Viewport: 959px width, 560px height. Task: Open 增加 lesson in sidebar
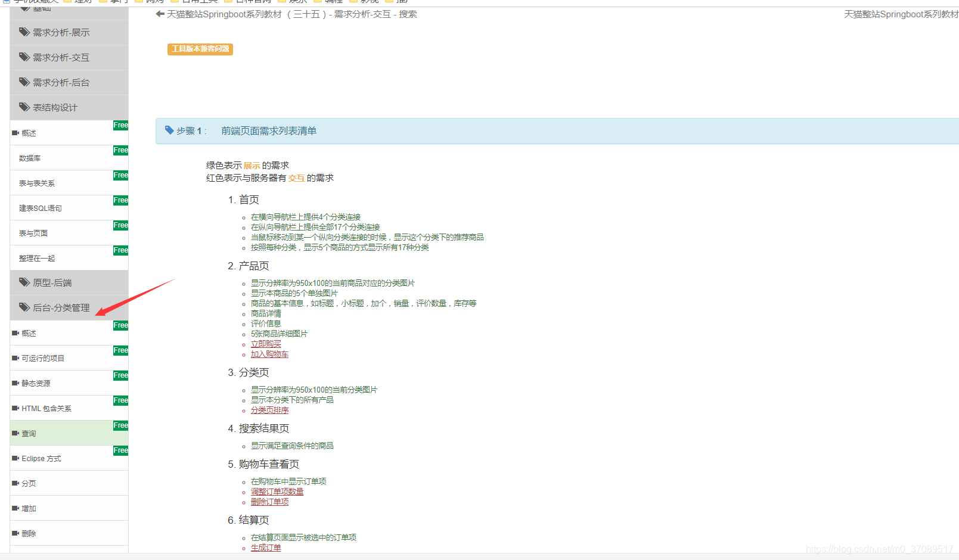69,508
